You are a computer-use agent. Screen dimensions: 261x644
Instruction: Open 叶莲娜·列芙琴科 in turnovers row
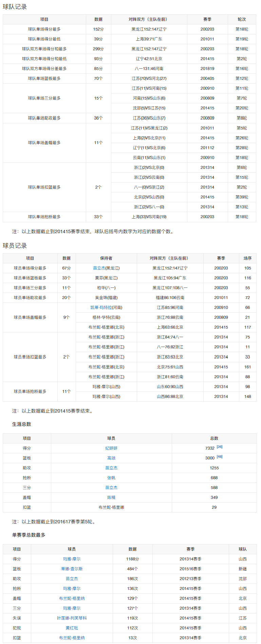tap(72, 618)
